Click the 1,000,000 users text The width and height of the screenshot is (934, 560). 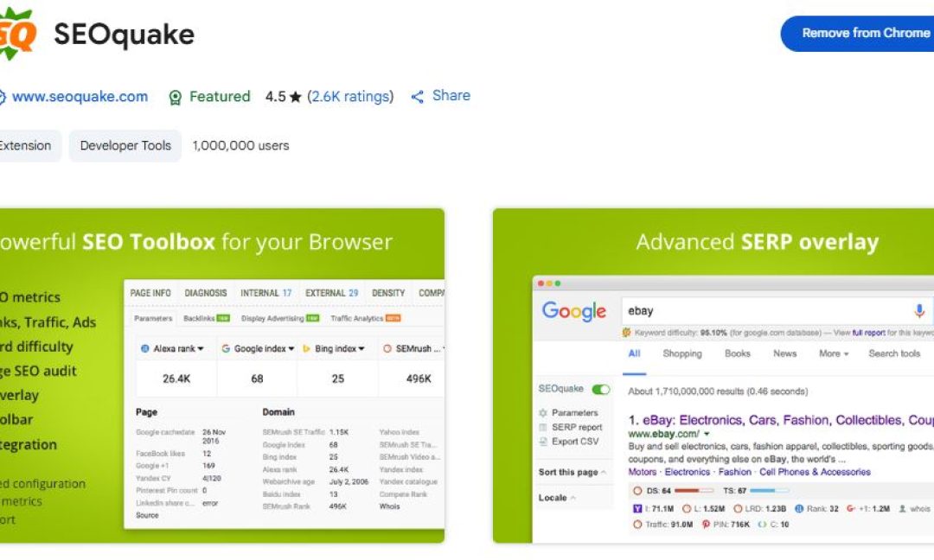240,146
